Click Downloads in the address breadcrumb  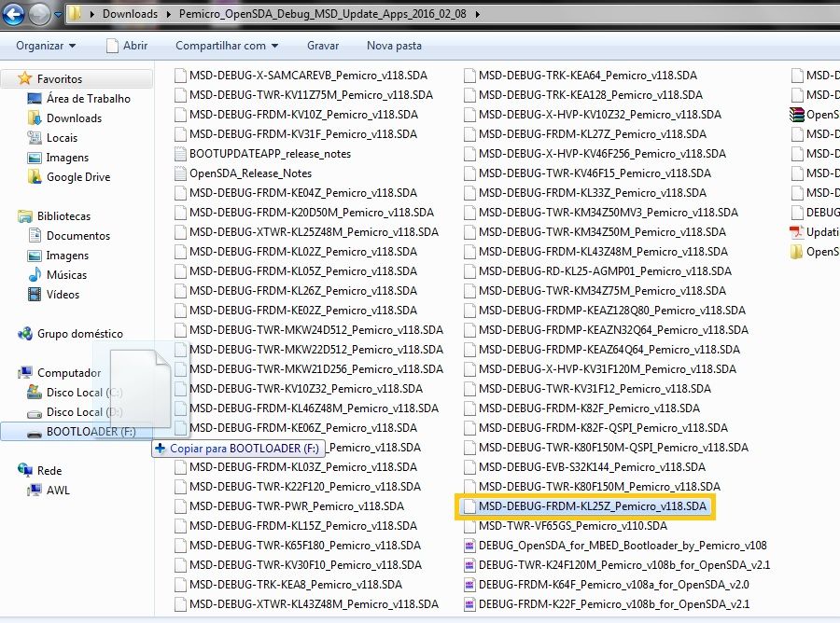tap(130, 14)
